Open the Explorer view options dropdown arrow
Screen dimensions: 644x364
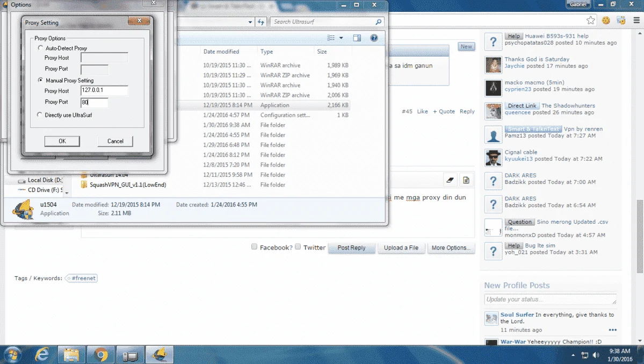point(341,38)
